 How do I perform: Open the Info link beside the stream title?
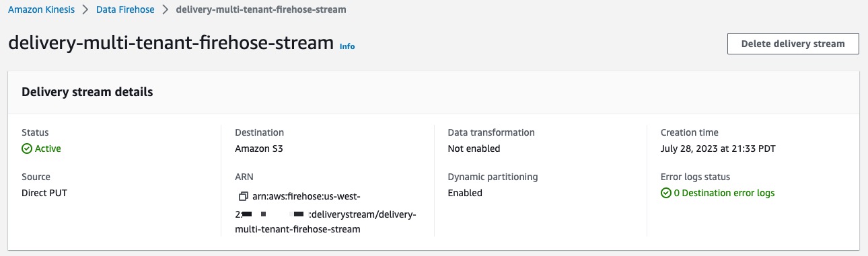pyautogui.click(x=347, y=46)
